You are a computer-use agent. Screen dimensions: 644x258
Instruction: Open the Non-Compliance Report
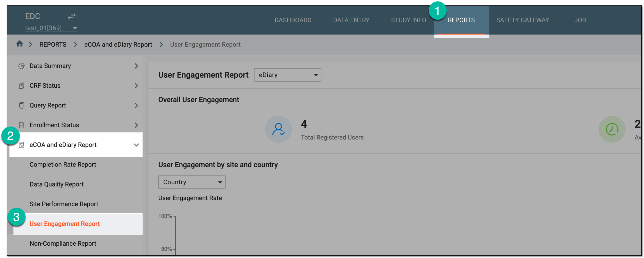pyautogui.click(x=63, y=243)
